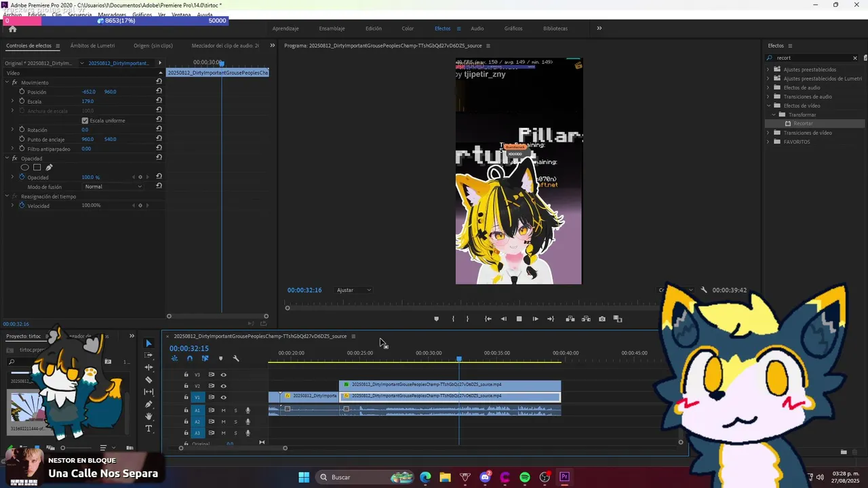Screen dimensions: 868x488
Task: Clear the effects search field
Action: [855, 58]
